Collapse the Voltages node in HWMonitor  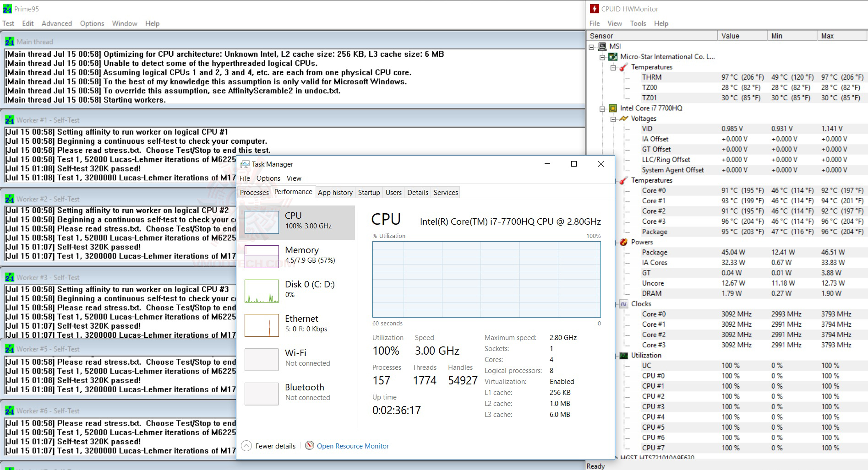pos(613,119)
